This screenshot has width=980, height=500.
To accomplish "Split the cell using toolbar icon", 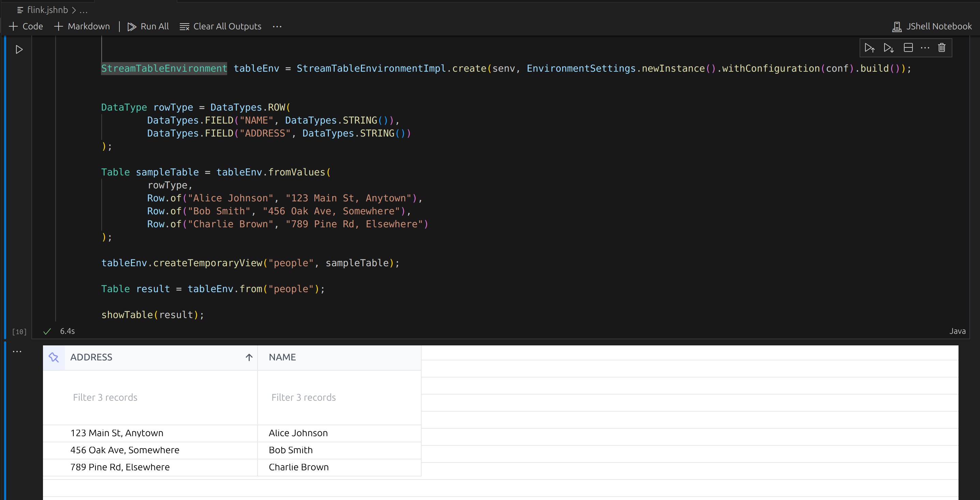I will pyautogui.click(x=908, y=48).
